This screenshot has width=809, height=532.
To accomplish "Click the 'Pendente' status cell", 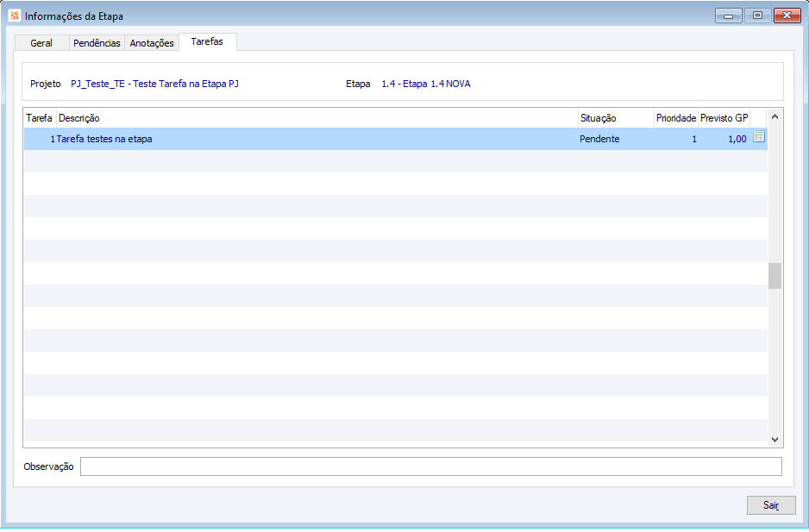I will coord(599,139).
